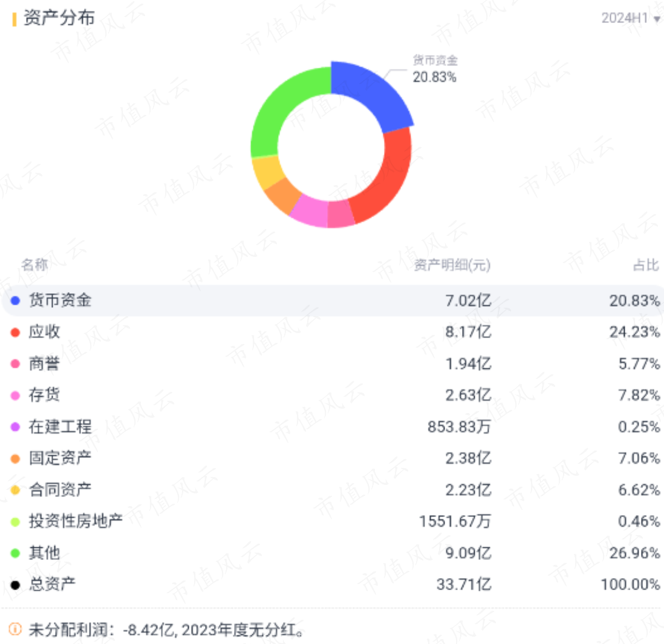The height and width of the screenshot is (644, 664).
Task: Click the yellow dot beside 合同资产
Action: pyautogui.click(x=15, y=490)
